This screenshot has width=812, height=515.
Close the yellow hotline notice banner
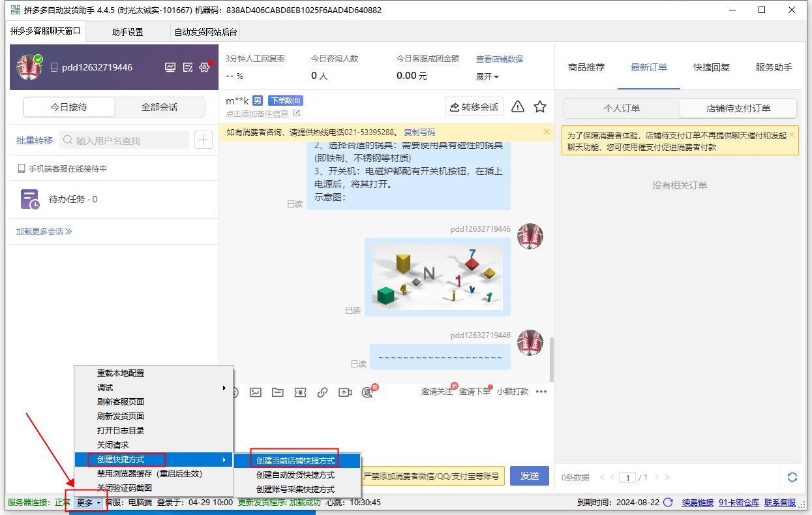coord(547,132)
